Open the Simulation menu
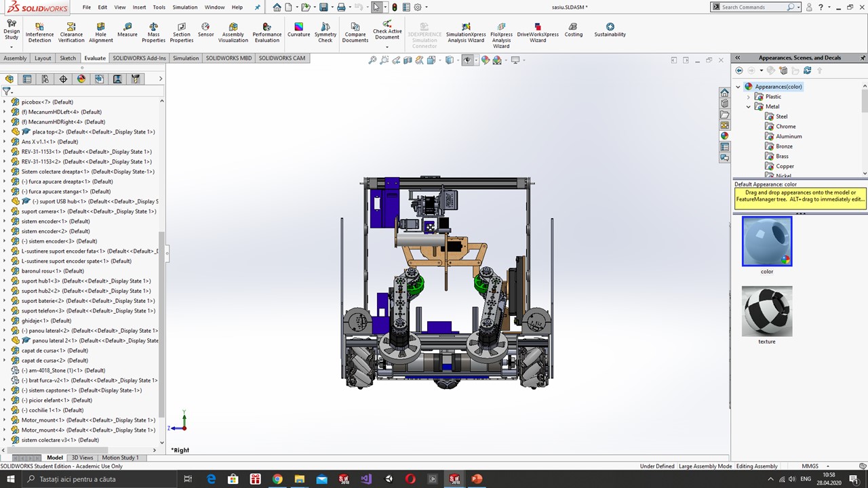Image resolution: width=868 pixels, height=488 pixels. [x=184, y=7]
